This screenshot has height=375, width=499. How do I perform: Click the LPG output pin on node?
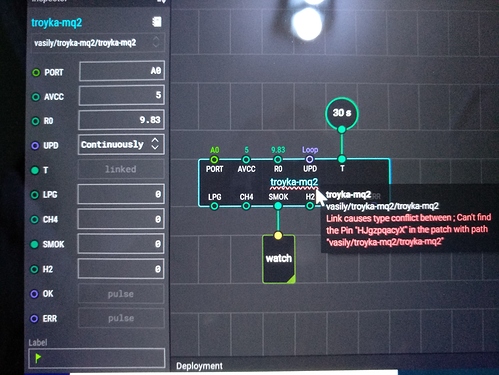click(x=214, y=206)
